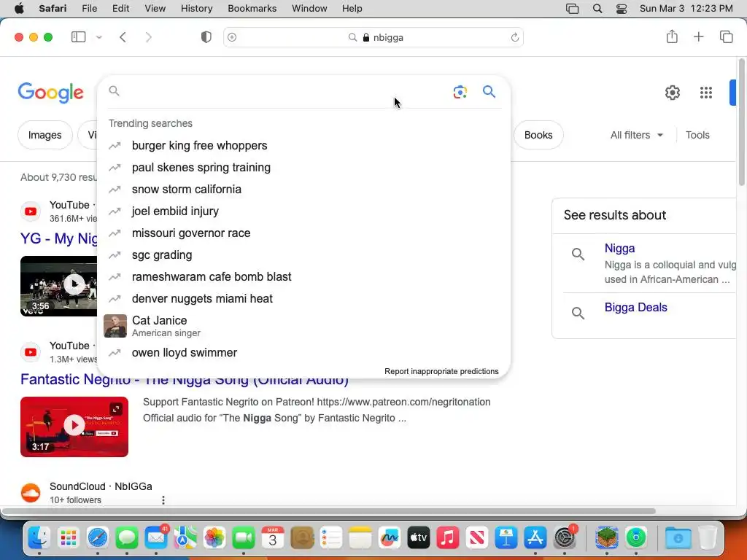Open the Safari File menu

pos(89,9)
